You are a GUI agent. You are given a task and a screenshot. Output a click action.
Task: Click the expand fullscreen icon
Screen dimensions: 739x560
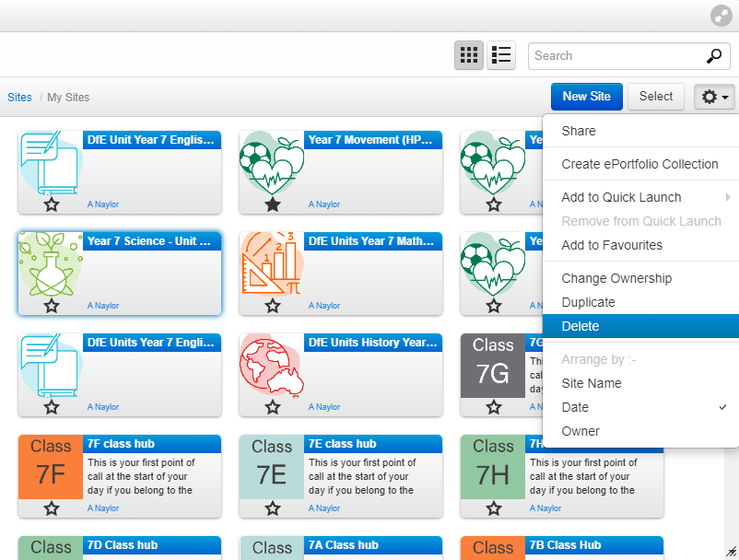[x=721, y=16]
